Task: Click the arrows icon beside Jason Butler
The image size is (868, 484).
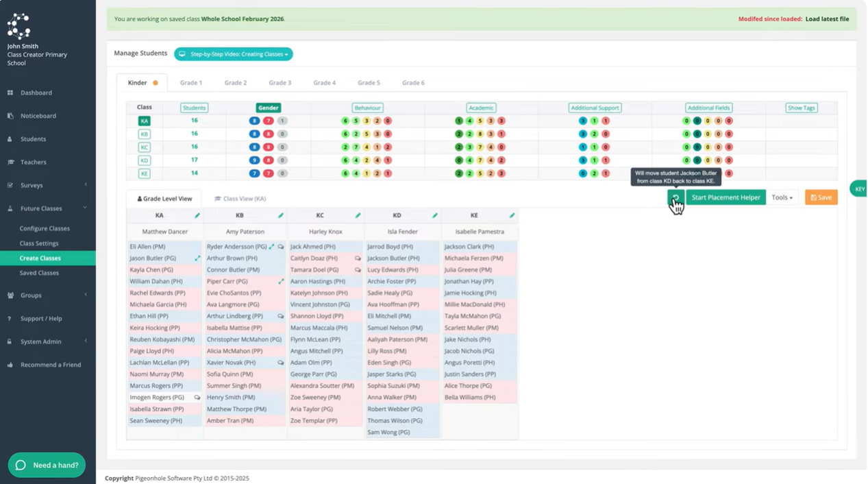Action: click(x=197, y=258)
